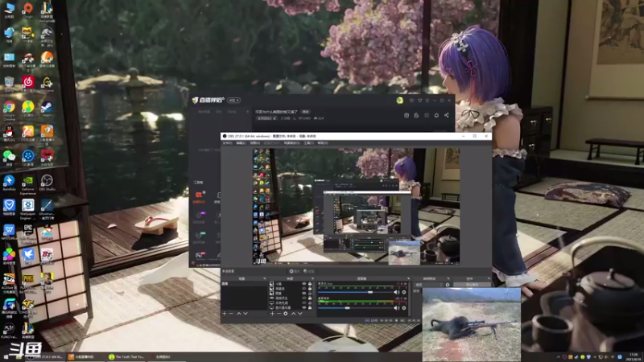This screenshot has width=644, height=362.
Task: Open the notification bell in Douyu companion
Action: pos(436,115)
